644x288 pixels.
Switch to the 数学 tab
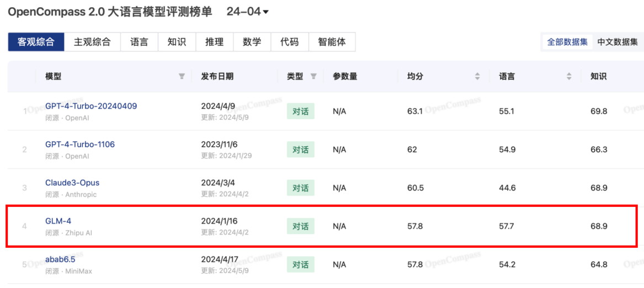(252, 42)
